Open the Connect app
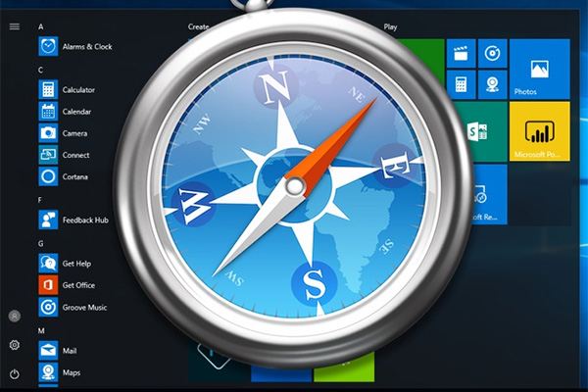The height and width of the screenshot is (392, 588). [x=64, y=155]
